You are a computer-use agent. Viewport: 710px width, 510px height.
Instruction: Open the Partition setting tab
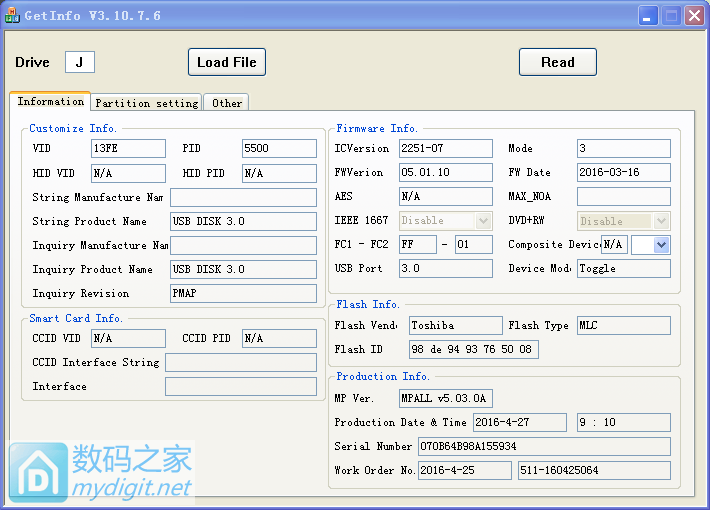point(146,103)
